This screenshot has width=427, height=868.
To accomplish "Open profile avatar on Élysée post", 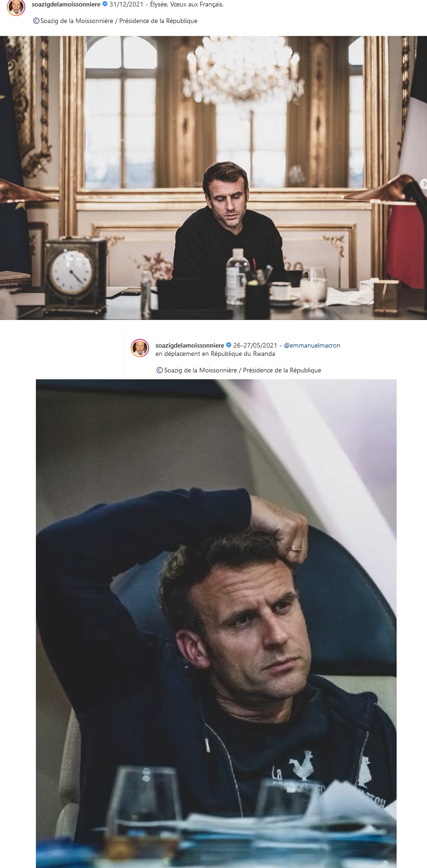I will (x=16, y=7).
